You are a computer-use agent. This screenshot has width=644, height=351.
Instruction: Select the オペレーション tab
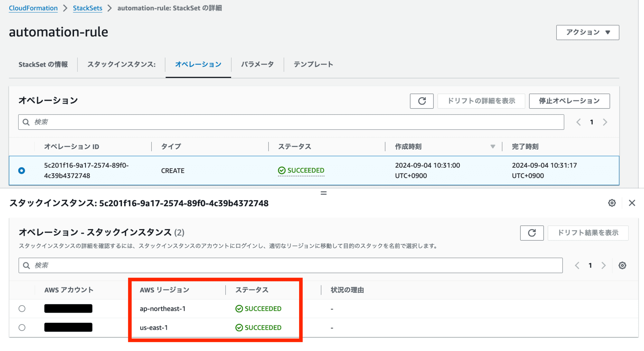tap(198, 64)
